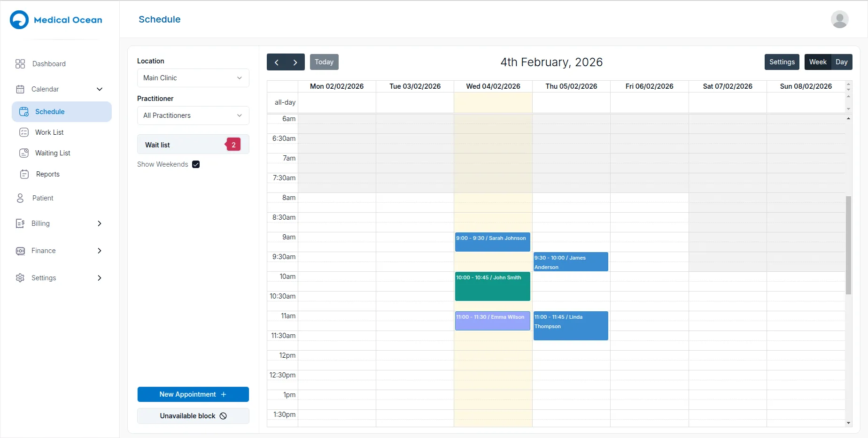Click the Finance icon in the sidebar
Image resolution: width=868 pixels, height=438 pixels.
[x=20, y=251]
